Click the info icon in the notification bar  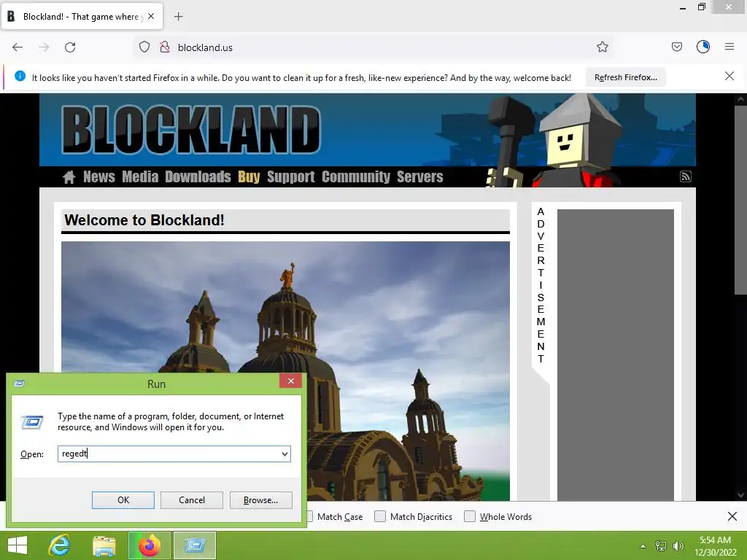tap(20, 76)
